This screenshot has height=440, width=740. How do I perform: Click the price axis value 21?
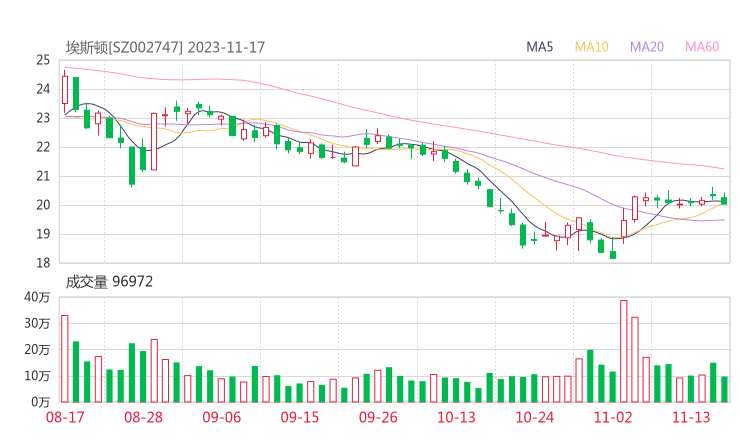click(43, 176)
